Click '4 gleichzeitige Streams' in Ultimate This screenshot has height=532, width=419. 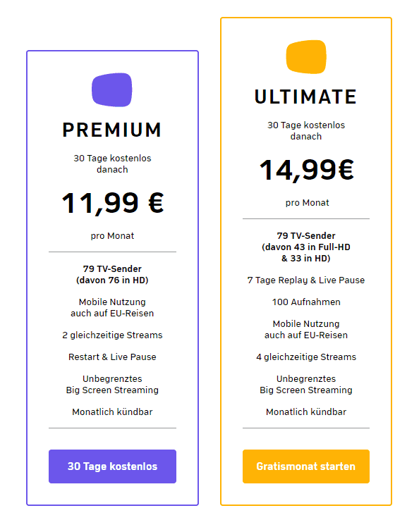click(x=306, y=357)
